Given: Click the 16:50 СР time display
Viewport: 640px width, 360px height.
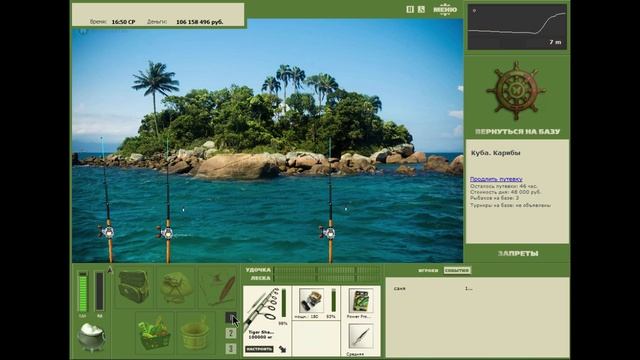Looking at the screenshot, I should point(123,22).
